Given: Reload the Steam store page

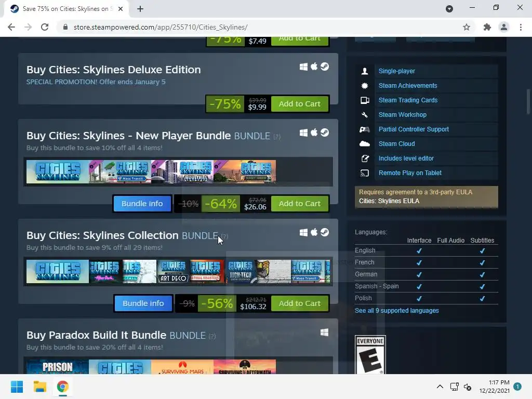Looking at the screenshot, I should [45, 27].
